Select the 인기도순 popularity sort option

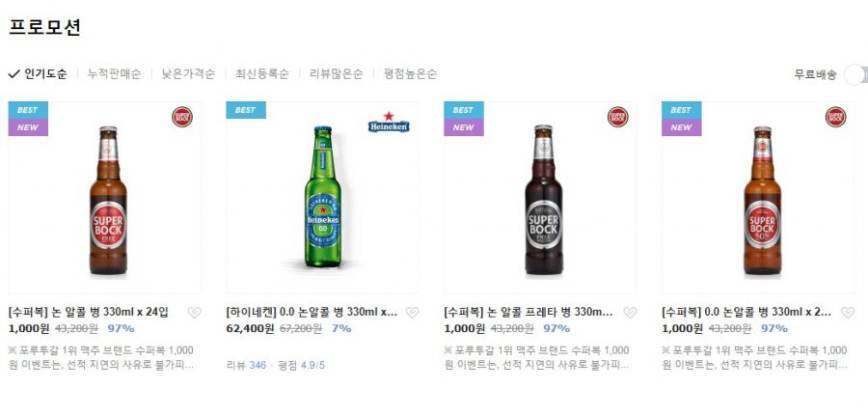point(38,73)
